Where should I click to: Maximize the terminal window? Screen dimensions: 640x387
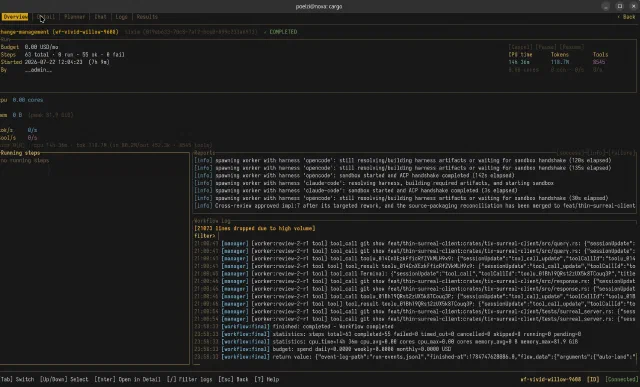tap(620, 6)
